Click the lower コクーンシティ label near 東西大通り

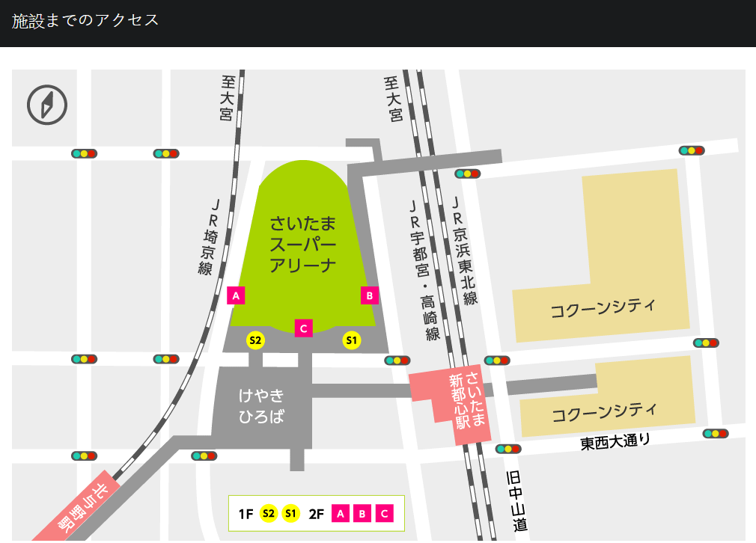(x=605, y=412)
